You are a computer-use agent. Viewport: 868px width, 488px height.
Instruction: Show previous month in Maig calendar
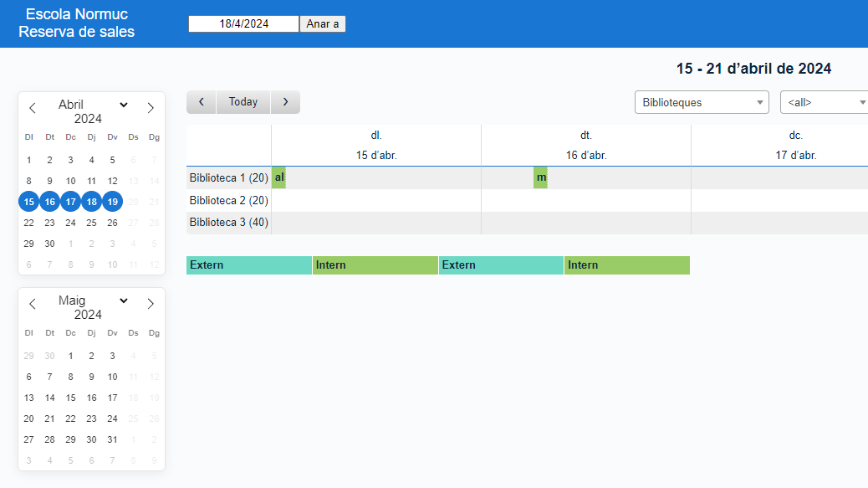click(33, 304)
